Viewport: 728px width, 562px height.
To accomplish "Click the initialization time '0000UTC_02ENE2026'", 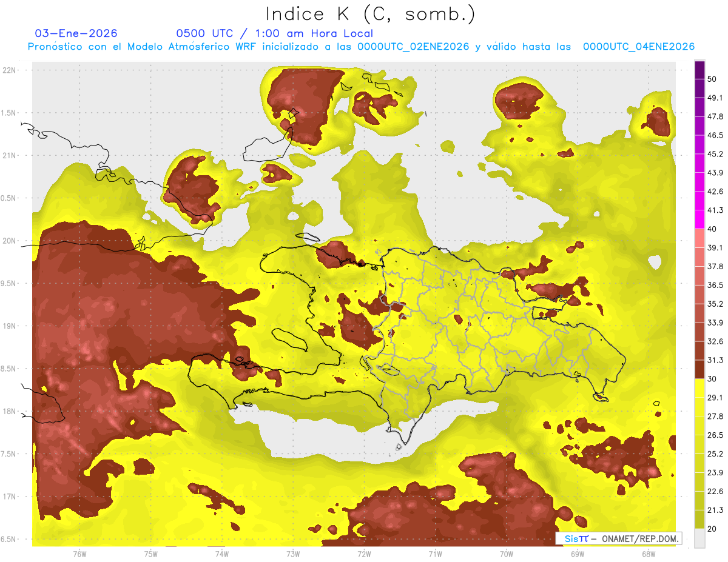I will (x=414, y=47).
